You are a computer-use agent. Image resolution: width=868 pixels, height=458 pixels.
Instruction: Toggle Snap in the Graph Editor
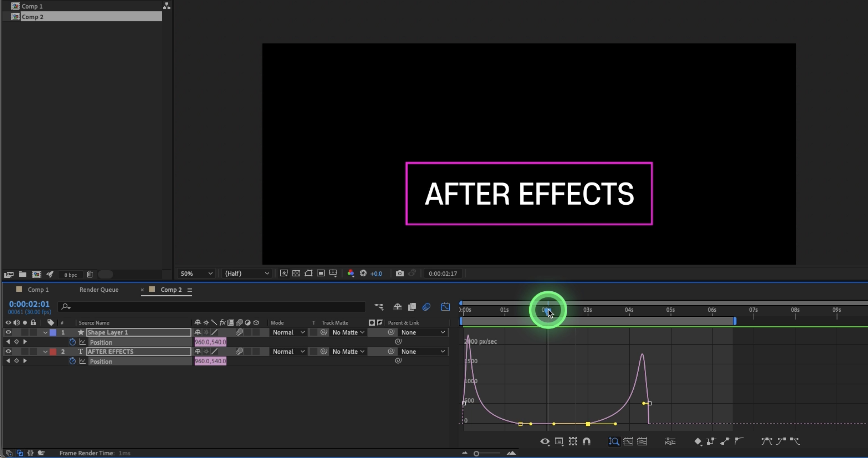586,441
